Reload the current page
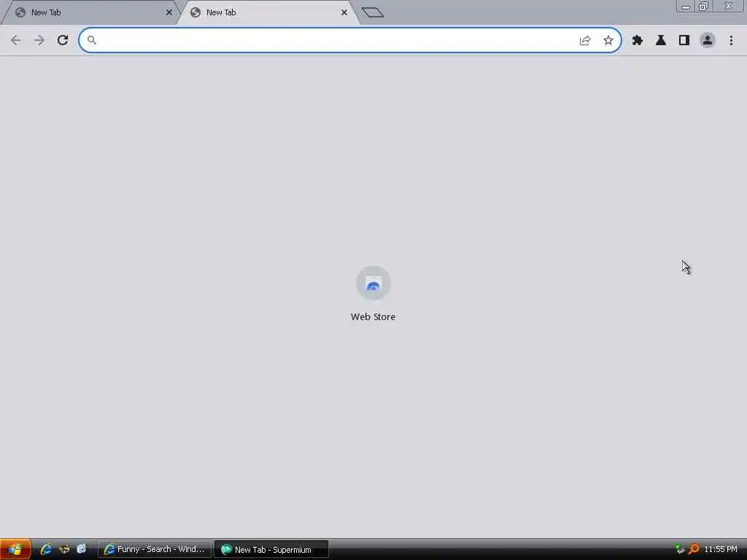This screenshot has width=747, height=560. point(63,41)
